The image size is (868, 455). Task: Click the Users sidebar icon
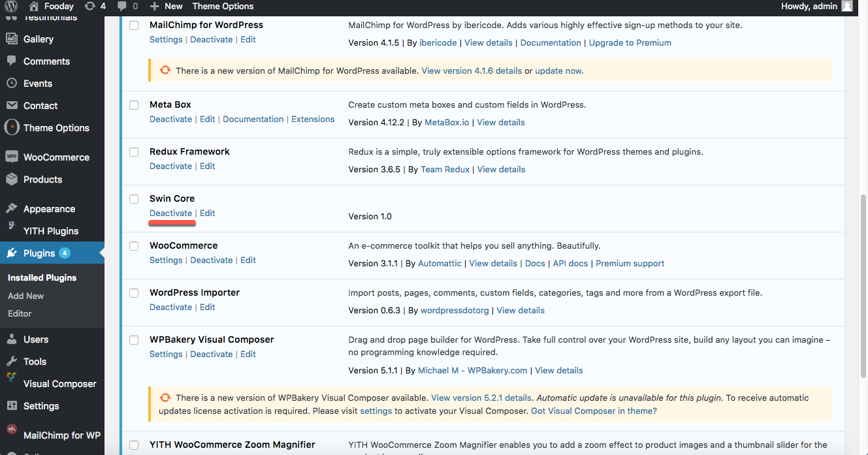coord(12,339)
